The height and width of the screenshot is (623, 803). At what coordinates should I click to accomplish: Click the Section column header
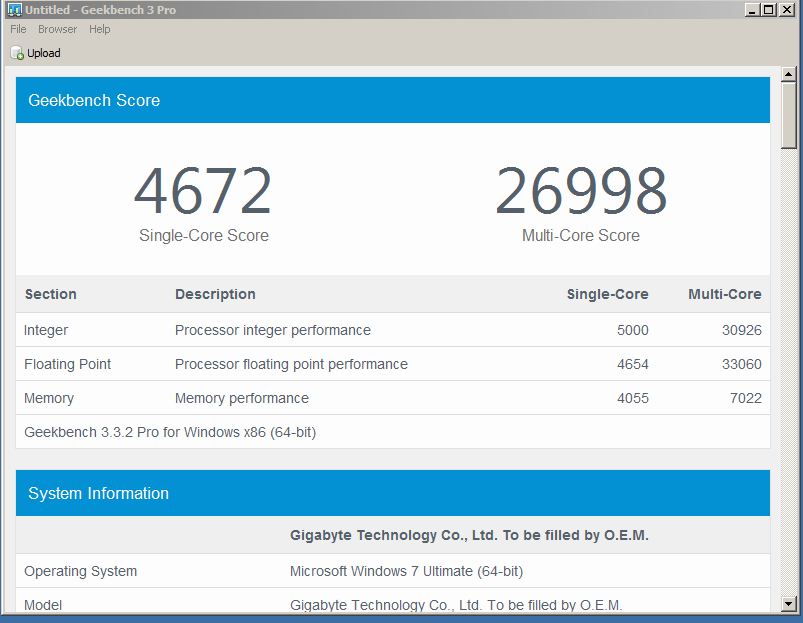click(51, 294)
